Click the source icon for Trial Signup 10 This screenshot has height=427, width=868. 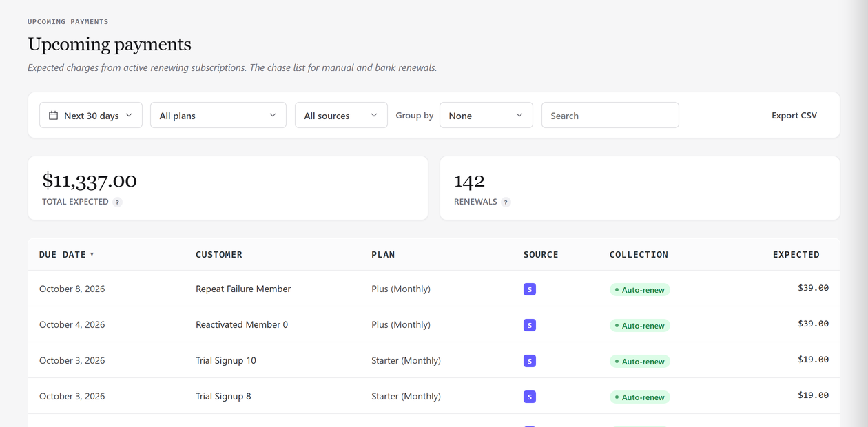[x=530, y=361]
